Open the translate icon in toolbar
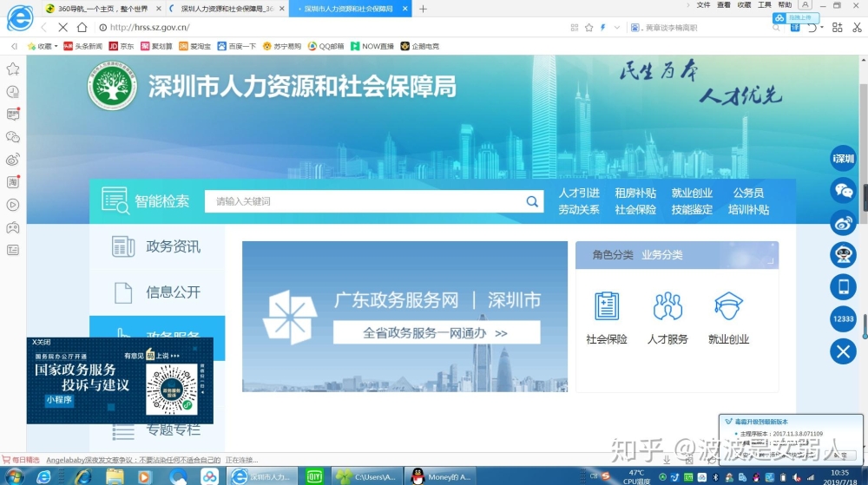The width and height of the screenshot is (868, 485). (x=795, y=27)
